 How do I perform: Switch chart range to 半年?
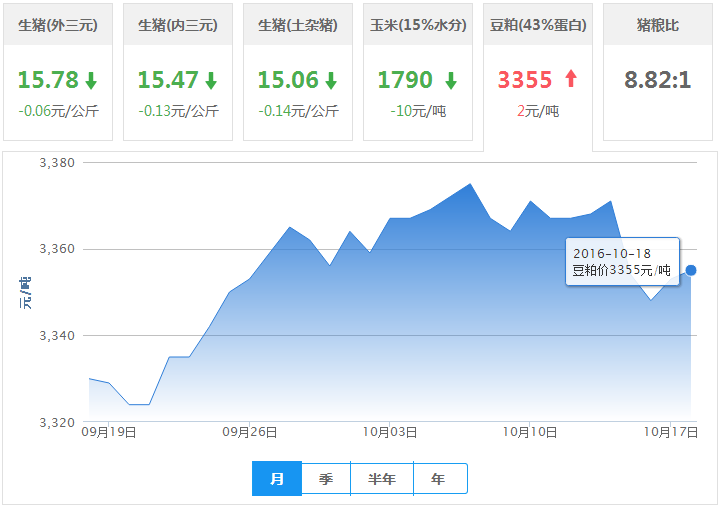point(382,479)
